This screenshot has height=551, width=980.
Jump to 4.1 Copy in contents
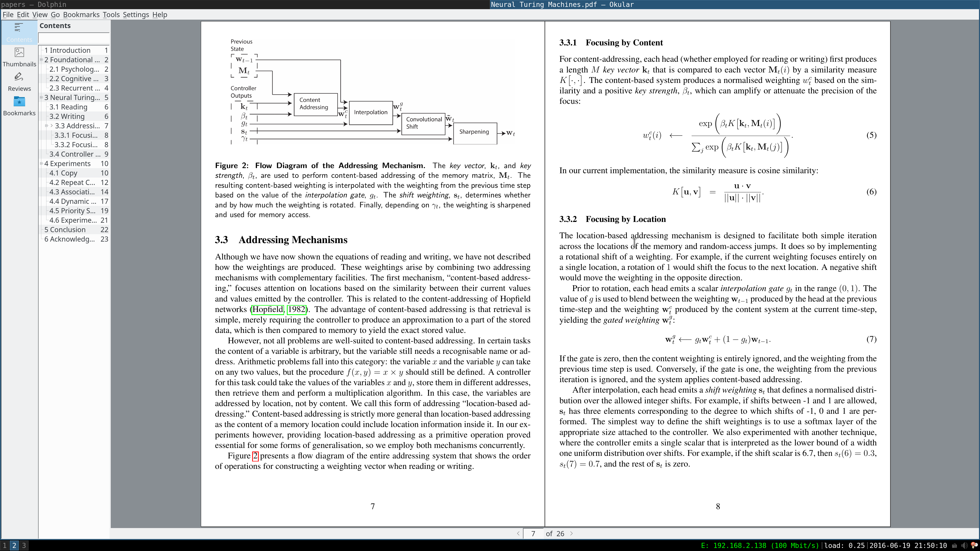(x=63, y=173)
